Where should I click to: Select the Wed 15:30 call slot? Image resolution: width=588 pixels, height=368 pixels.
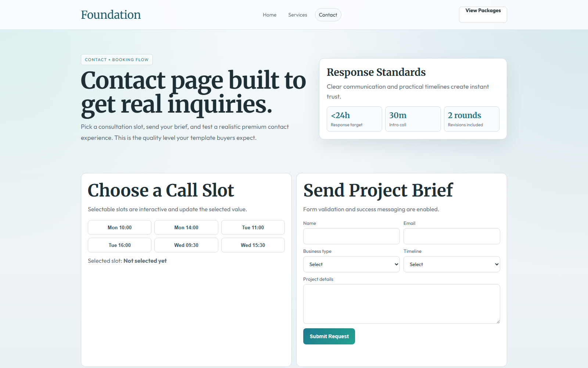pyautogui.click(x=253, y=245)
